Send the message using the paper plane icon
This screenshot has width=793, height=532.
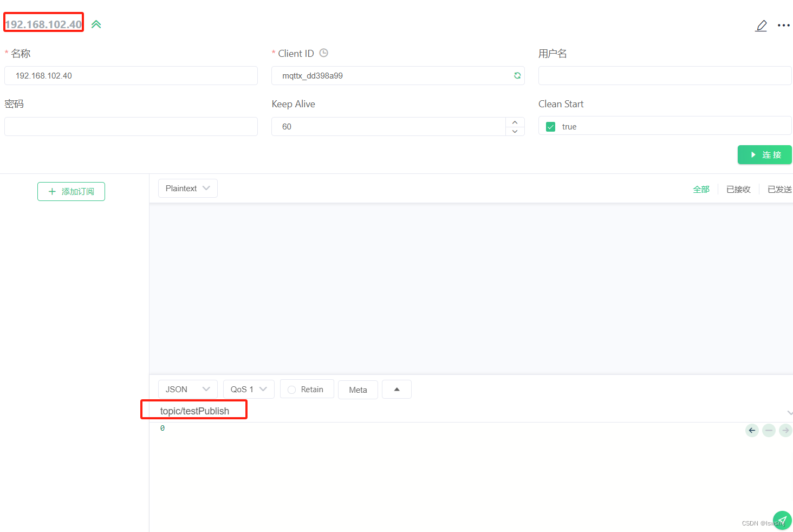pos(782,520)
